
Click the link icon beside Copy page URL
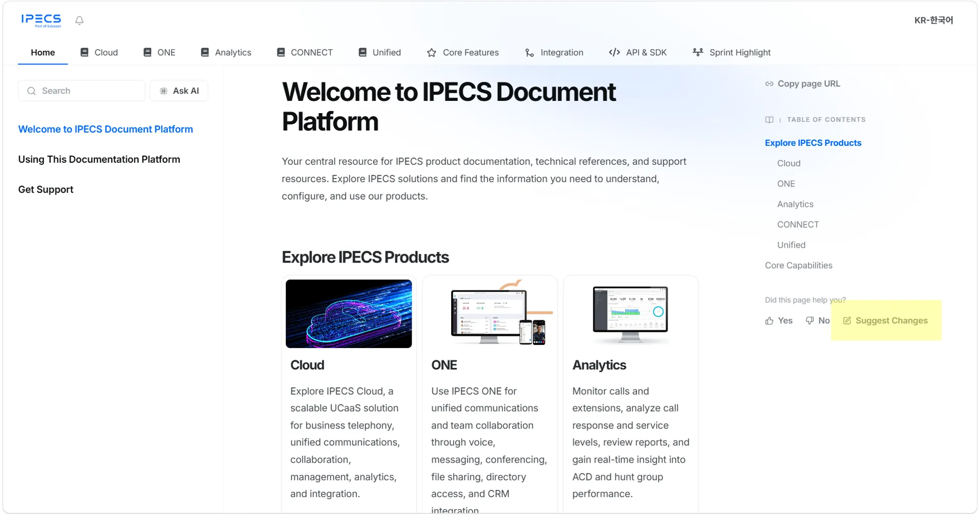pyautogui.click(x=769, y=83)
